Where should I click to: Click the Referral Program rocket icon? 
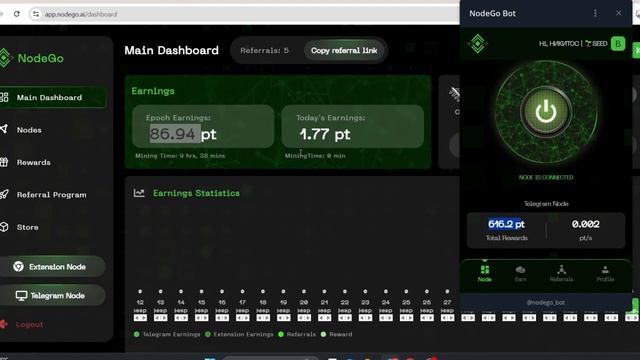click(4, 194)
